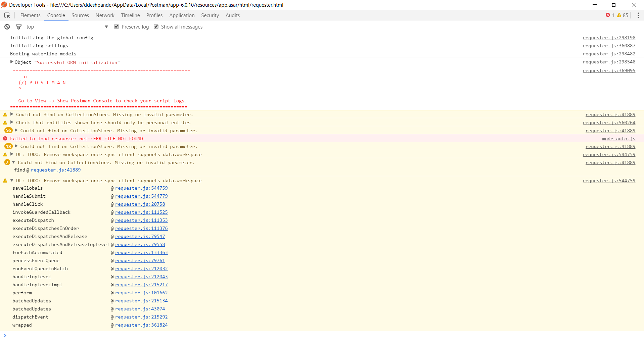Switch to the Network tab

(105, 15)
